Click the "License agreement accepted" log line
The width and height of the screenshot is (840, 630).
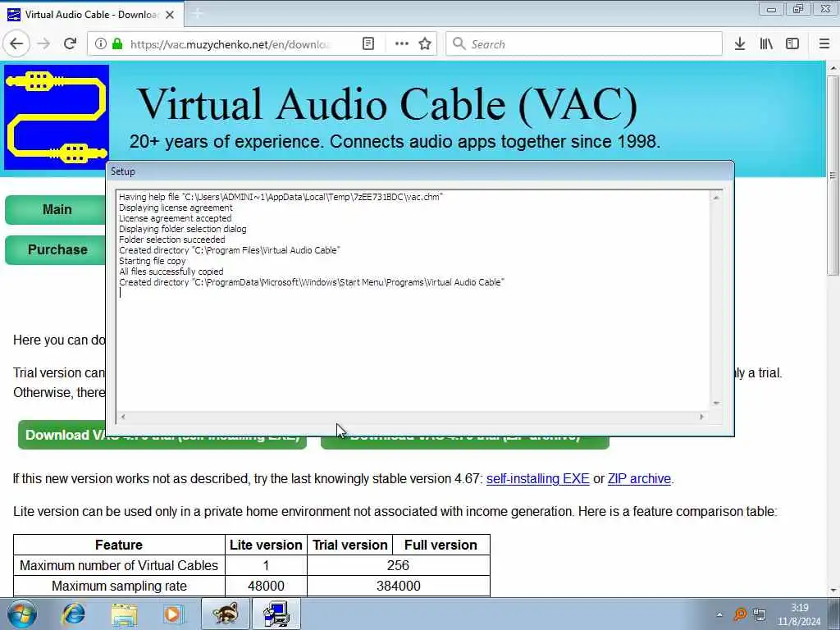point(176,218)
